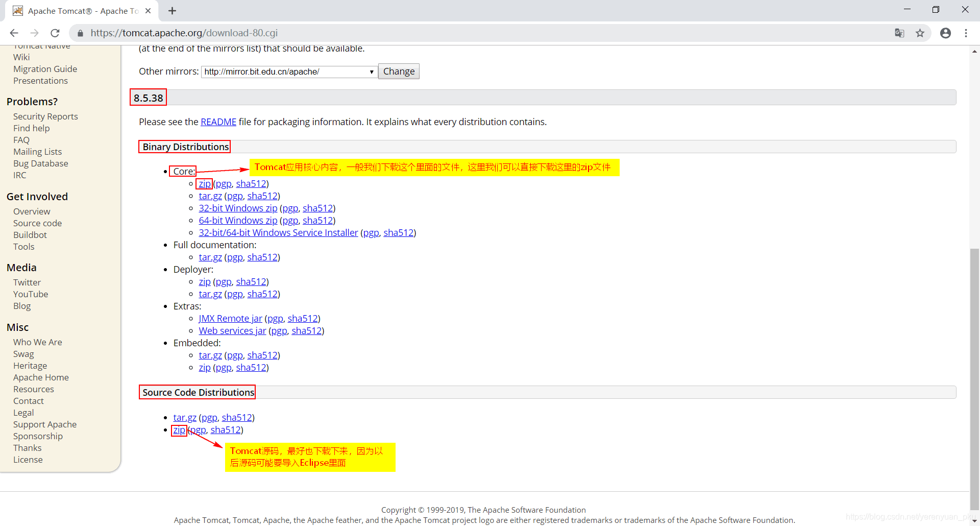Open the Source code sidebar link
The image size is (980, 526).
pyautogui.click(x=37, y=223)
